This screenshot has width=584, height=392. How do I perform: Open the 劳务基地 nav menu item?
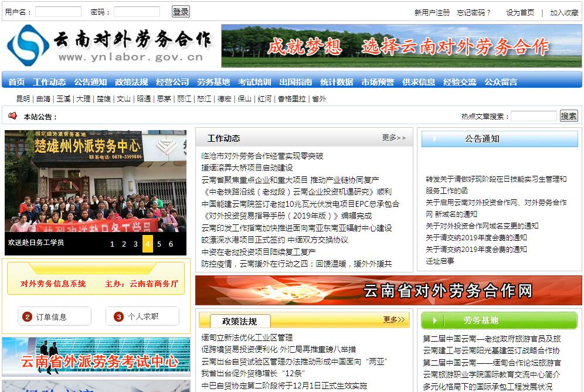pos(213,82)
